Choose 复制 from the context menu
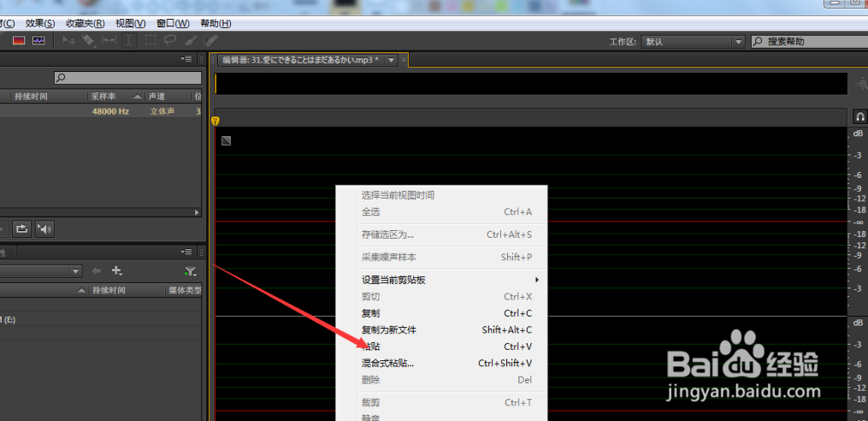 point(442,313)
